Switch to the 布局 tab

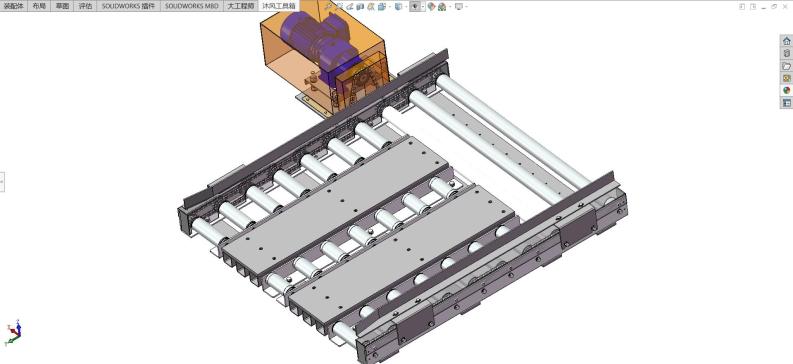[x=39, y=7]
